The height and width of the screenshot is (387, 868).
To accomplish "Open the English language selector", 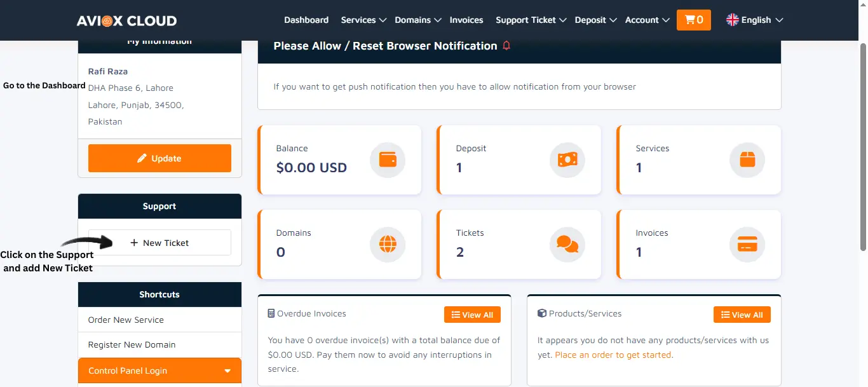I will tap(755, 20).
